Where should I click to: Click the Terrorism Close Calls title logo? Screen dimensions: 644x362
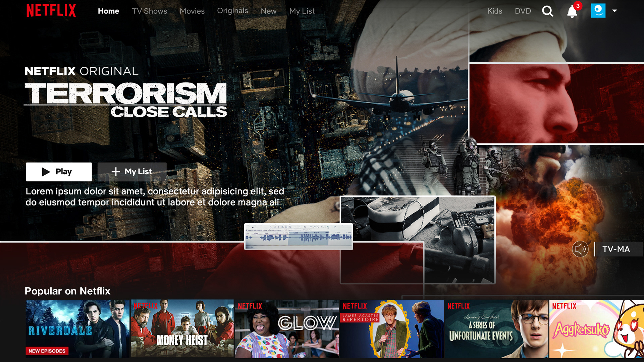(125, 100)
